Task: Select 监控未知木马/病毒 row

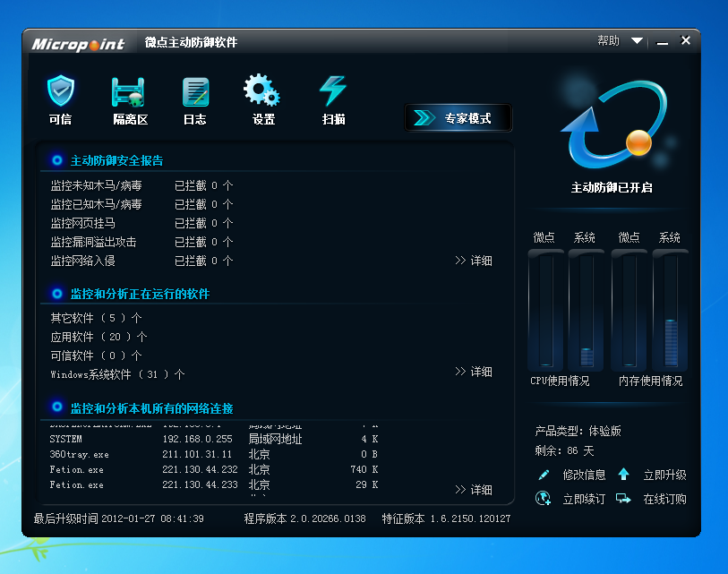Action: point(141,185)
